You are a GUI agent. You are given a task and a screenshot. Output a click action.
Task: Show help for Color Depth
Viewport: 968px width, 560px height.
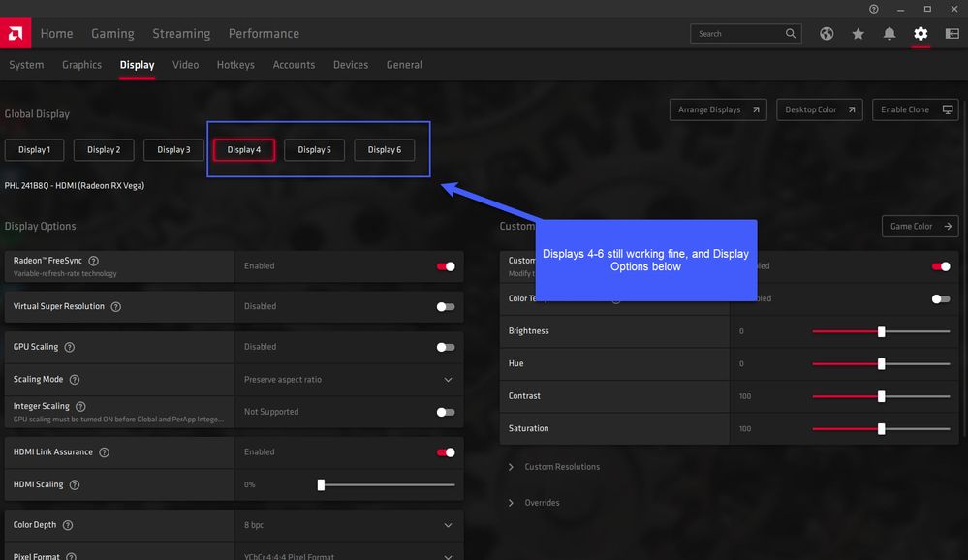tap(67, 525)
